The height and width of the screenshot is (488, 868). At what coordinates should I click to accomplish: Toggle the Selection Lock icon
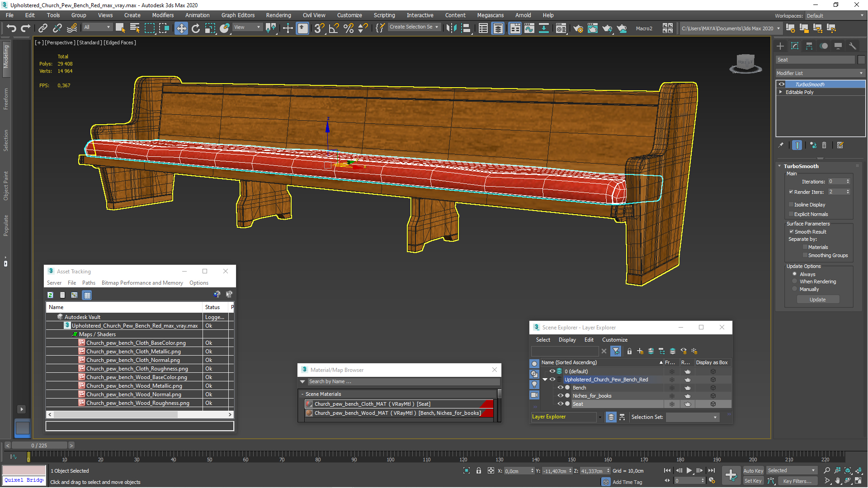pyautogui.click(x=479, y=471)
